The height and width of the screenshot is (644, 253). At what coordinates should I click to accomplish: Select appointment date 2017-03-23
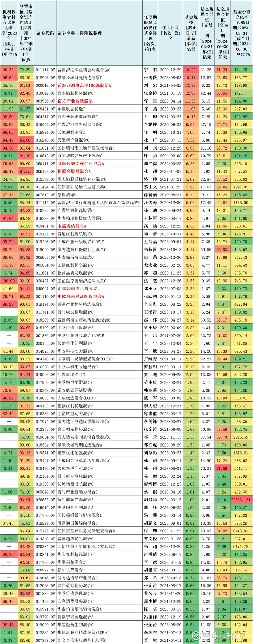(x=171, y=117)
